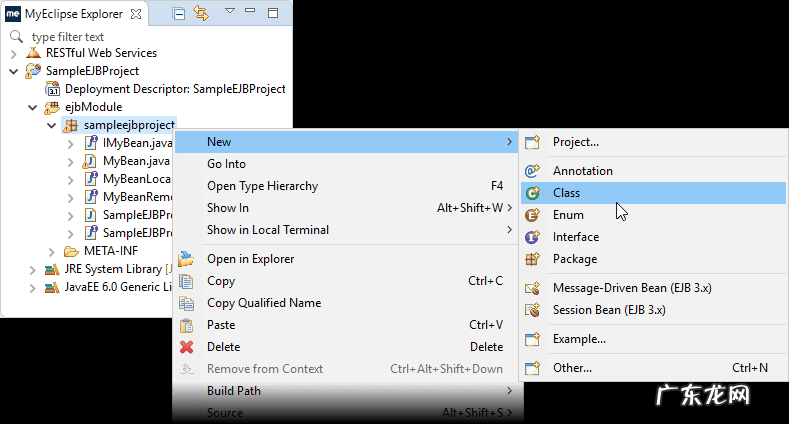Collapse the SampleEJBProject tree node

(13, 71)
